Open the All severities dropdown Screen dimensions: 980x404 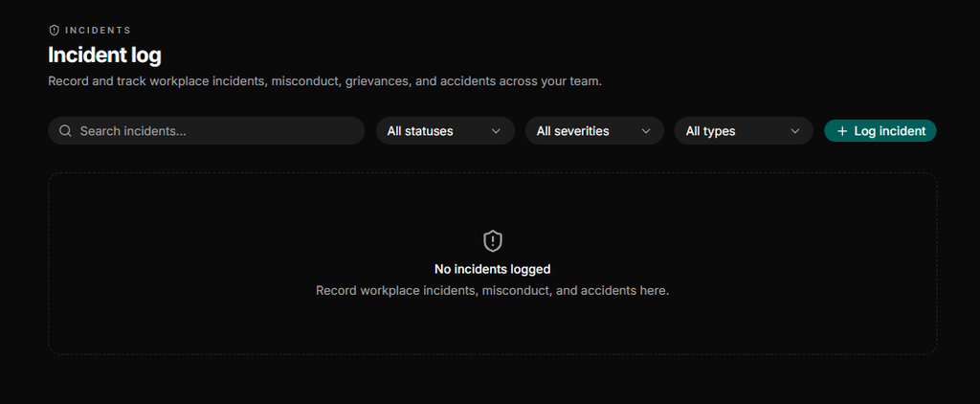click(x=594, y=131)
